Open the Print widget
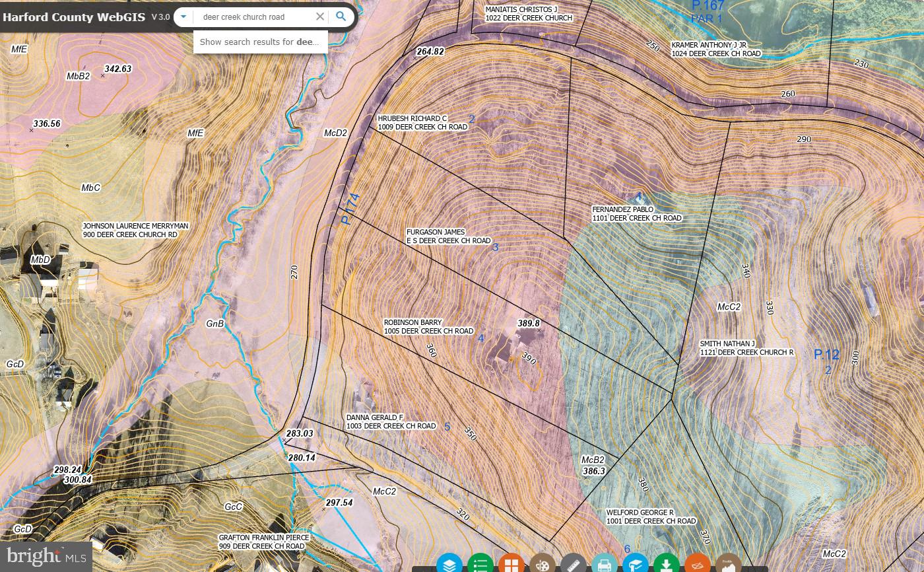924x572 pixels. (605, 565)
